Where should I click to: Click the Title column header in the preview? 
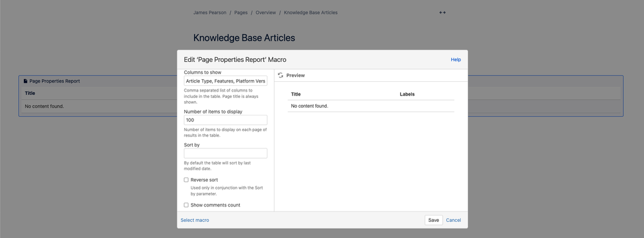pyautogui.click(x=296, y=94)
